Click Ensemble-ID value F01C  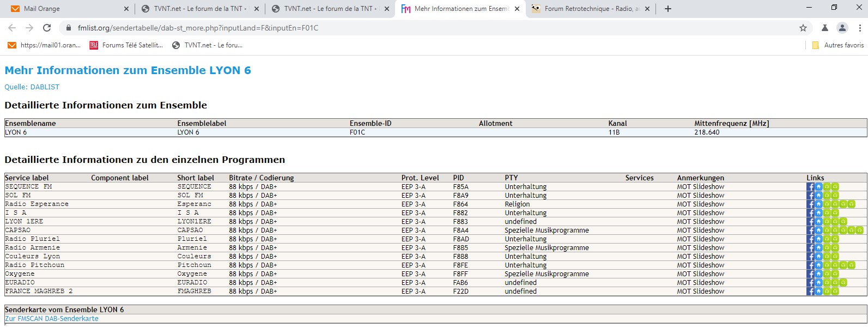pos(357,132)
